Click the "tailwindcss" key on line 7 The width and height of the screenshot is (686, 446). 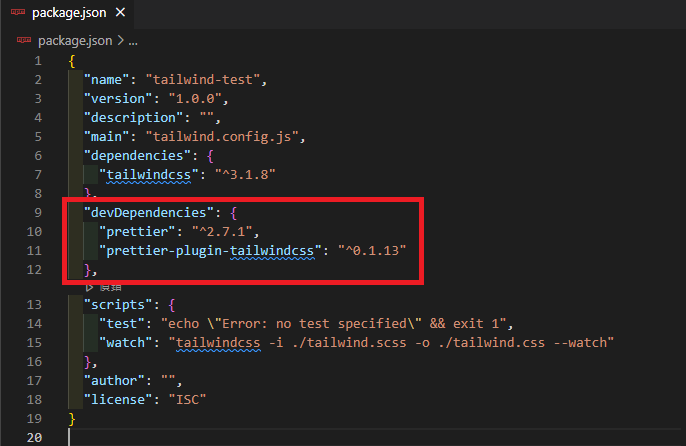click(x=148, y=175)
